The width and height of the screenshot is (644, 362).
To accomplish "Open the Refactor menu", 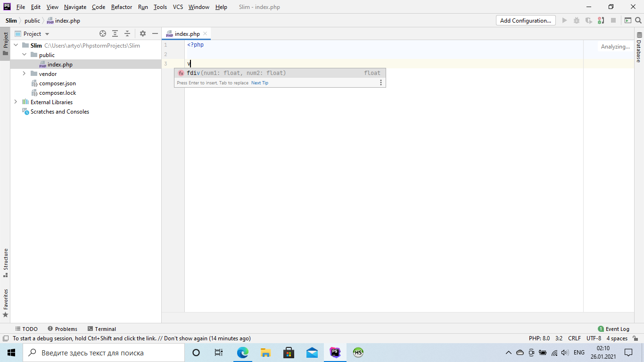I will point(122,7).
